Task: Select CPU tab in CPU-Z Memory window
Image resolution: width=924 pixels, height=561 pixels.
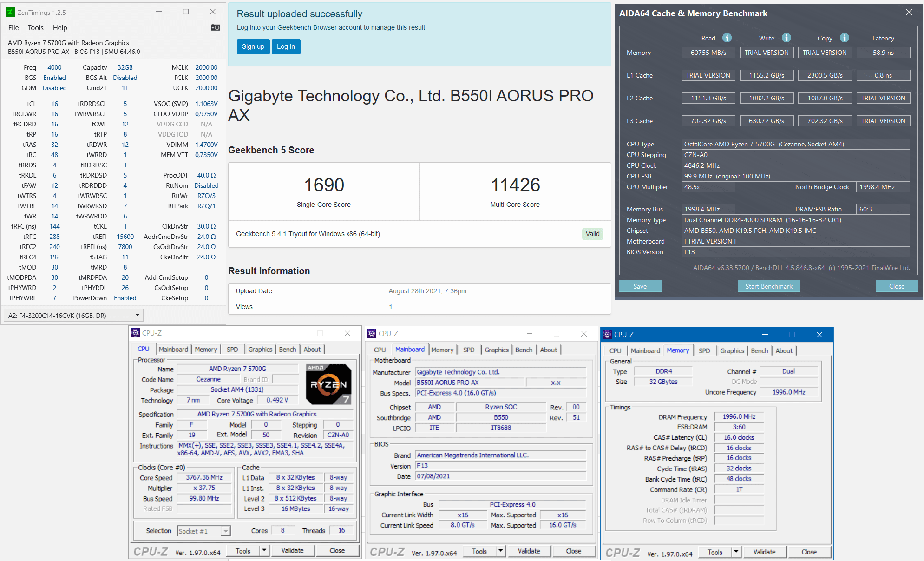Action: tap(615, 350)
